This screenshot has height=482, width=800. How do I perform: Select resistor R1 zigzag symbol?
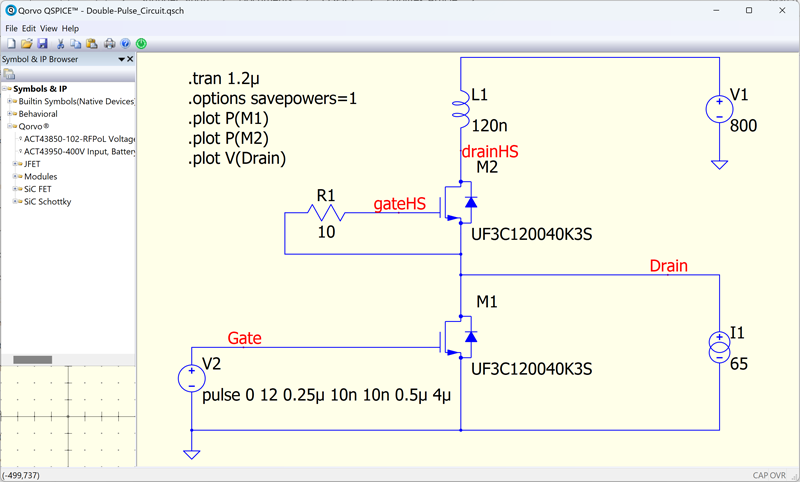point(327,213)
